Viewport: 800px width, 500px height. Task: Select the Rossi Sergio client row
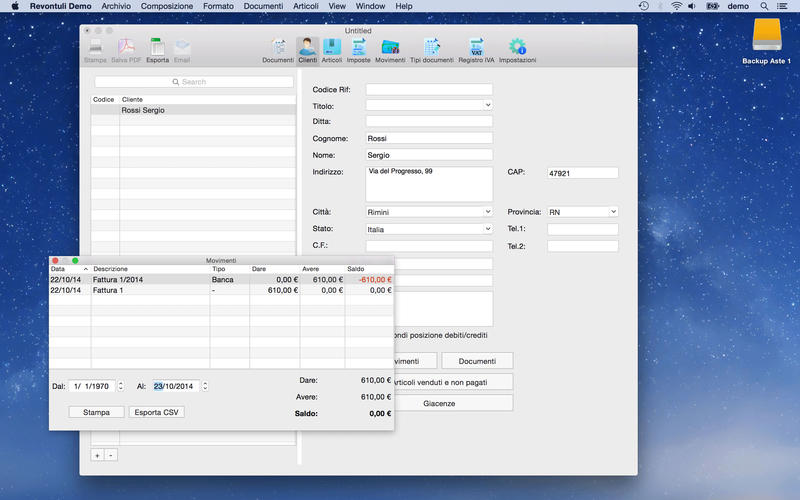(x=193, y=110)
